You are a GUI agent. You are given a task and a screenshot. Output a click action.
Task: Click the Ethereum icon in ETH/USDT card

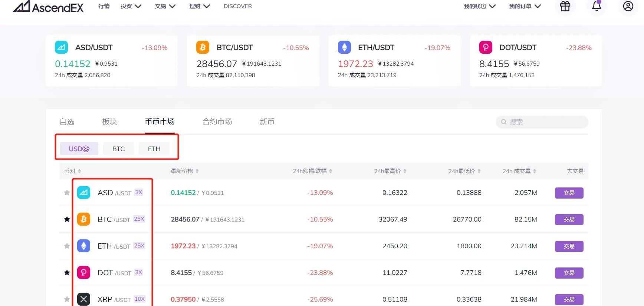coord(344,47)
